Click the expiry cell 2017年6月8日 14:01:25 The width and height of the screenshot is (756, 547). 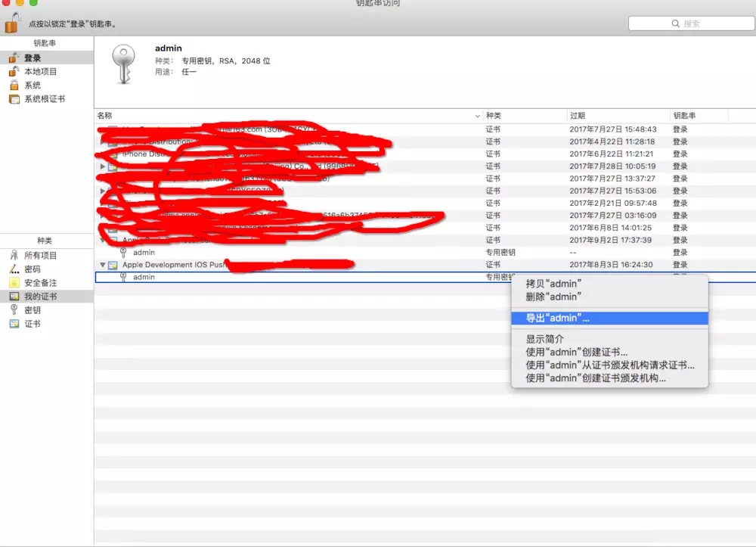(x=610, y=228)
